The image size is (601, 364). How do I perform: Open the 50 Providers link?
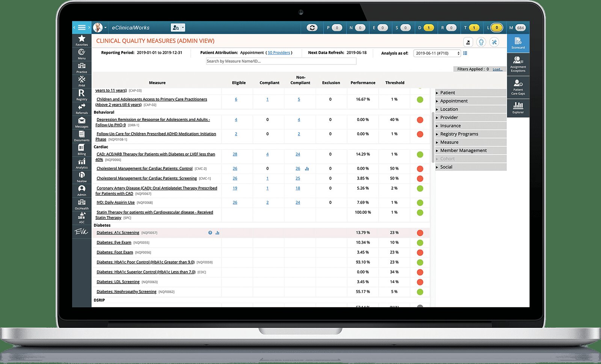tap(279, 53)
